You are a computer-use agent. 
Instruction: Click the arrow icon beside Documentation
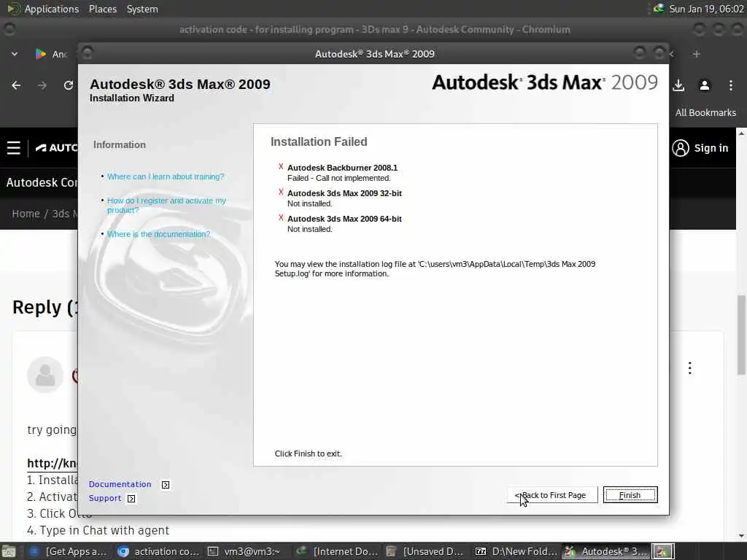[166, 485]
